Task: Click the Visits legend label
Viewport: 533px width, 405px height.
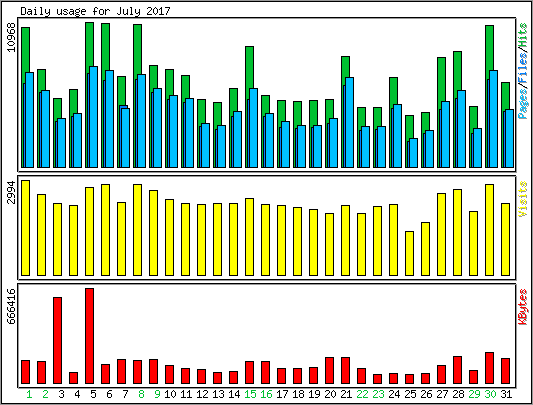Action: click(x=523, y=199)
